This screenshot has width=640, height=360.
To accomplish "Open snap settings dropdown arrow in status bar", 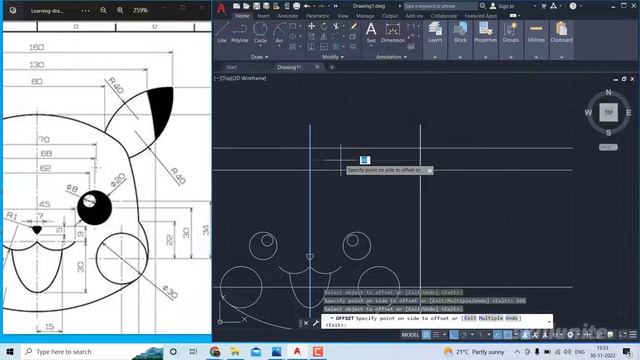I will click(x=444, y=335).
